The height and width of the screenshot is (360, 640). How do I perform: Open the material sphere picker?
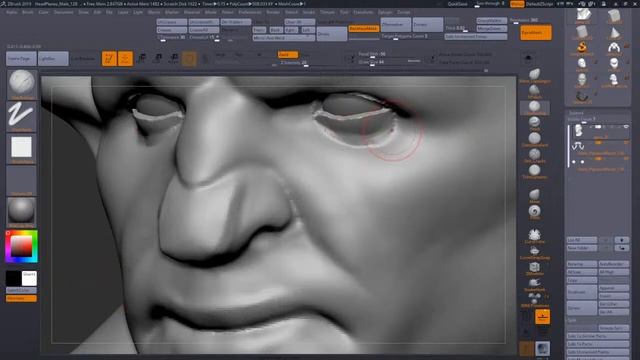point(22,212)
